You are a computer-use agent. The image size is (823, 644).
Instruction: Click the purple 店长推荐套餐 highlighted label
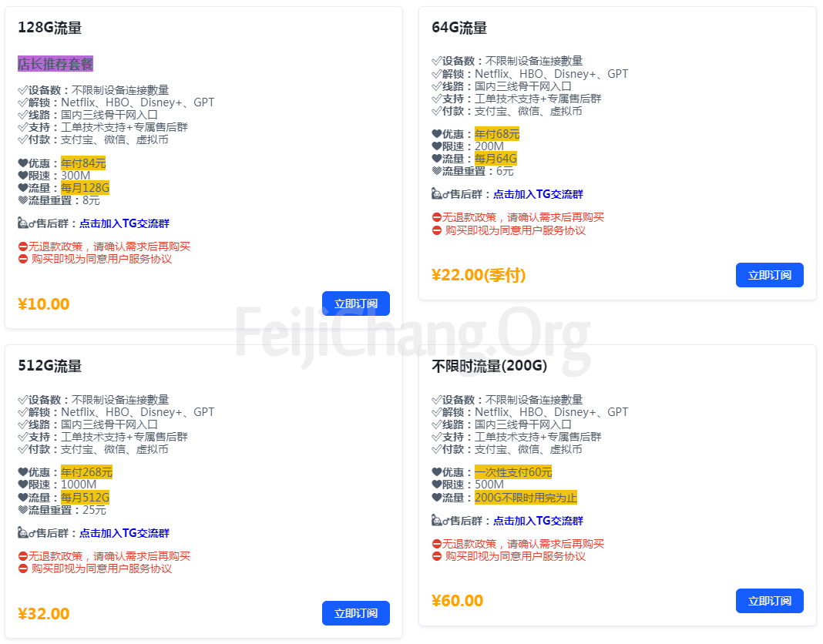(55, 64)
